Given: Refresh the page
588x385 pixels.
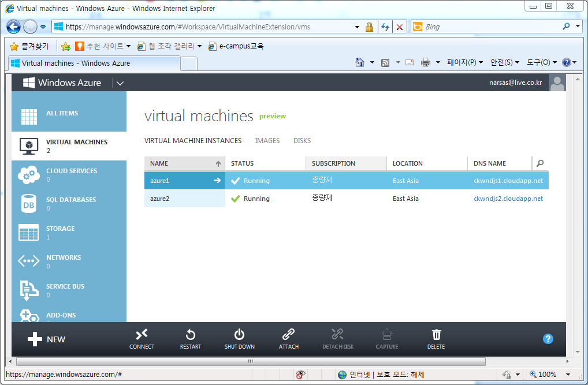Looking at the screenshot, I should [385, 27].
